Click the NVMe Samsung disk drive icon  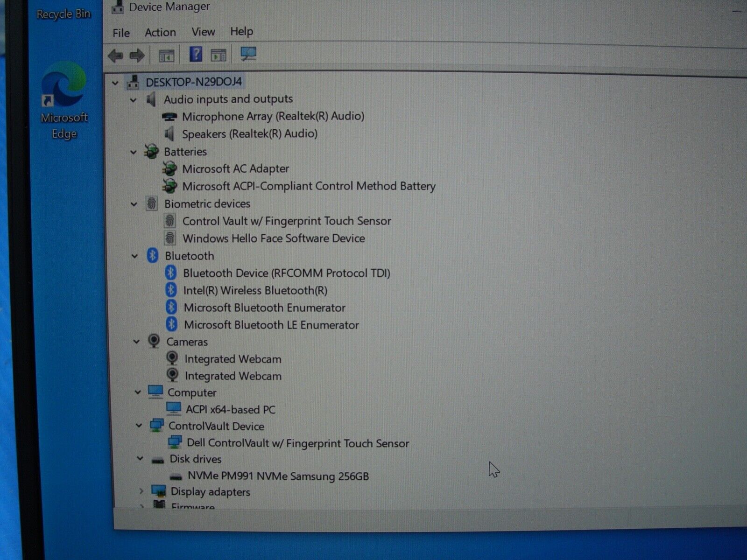click(176, 477)
